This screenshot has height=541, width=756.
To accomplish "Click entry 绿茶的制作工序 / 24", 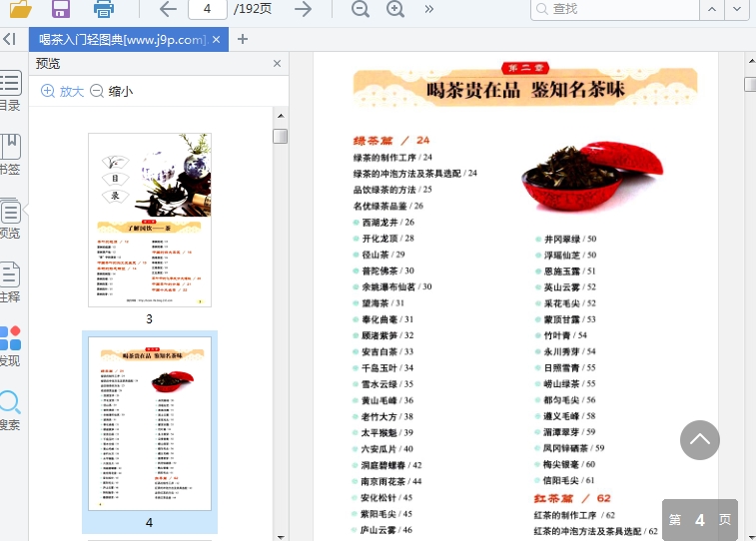I will [x=392, y=158].
